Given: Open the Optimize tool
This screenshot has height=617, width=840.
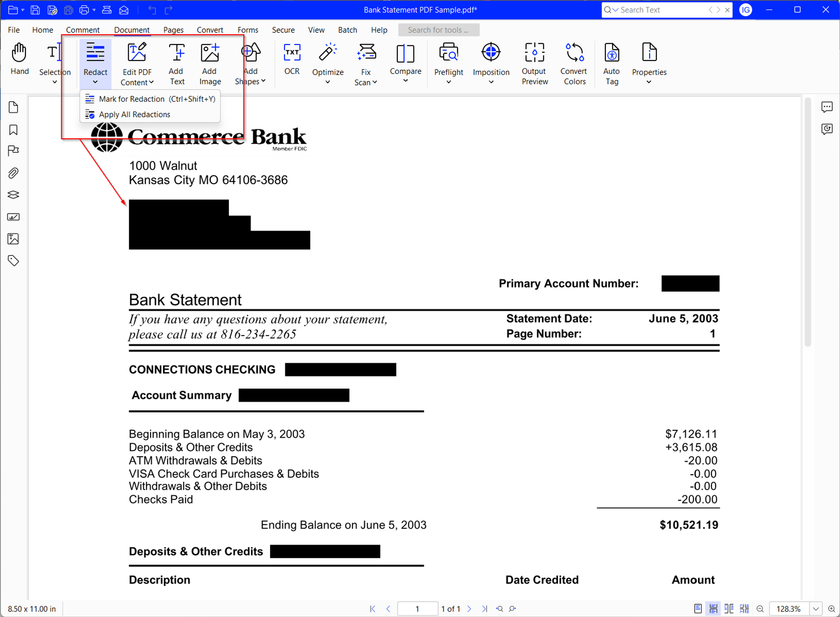Looking at the screenshot, I should point(328,64).
